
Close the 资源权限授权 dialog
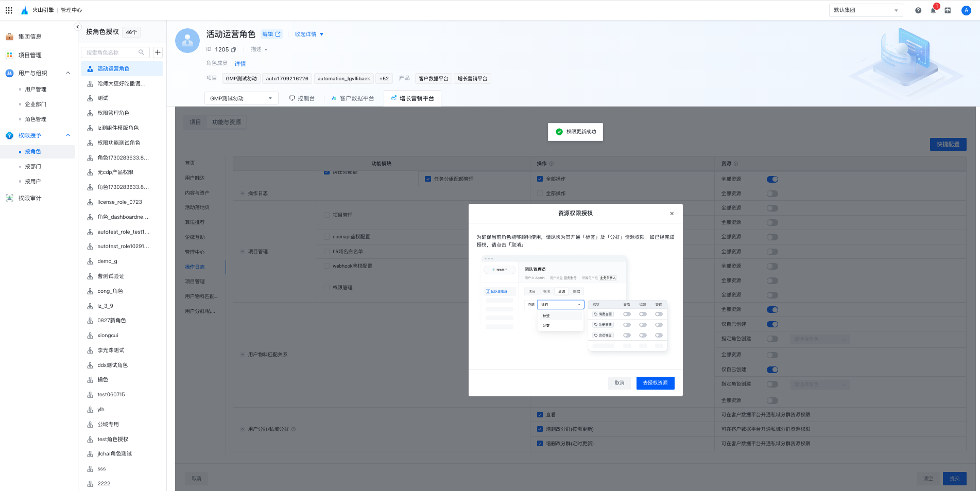pos(672,214)
